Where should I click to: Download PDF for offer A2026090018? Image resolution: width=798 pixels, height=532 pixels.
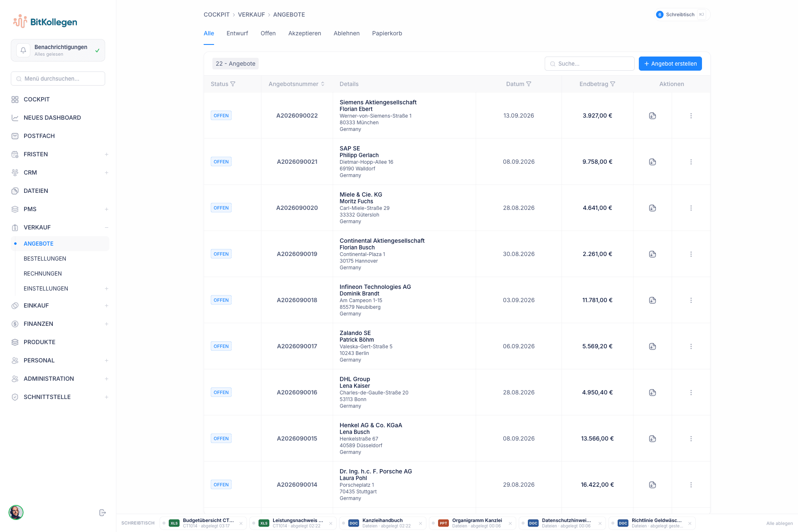653,300
